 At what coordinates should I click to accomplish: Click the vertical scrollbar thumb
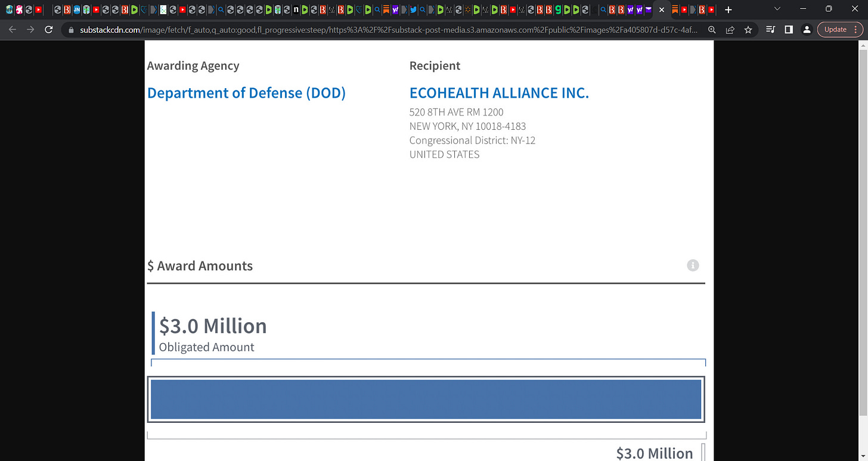point(863,232)
